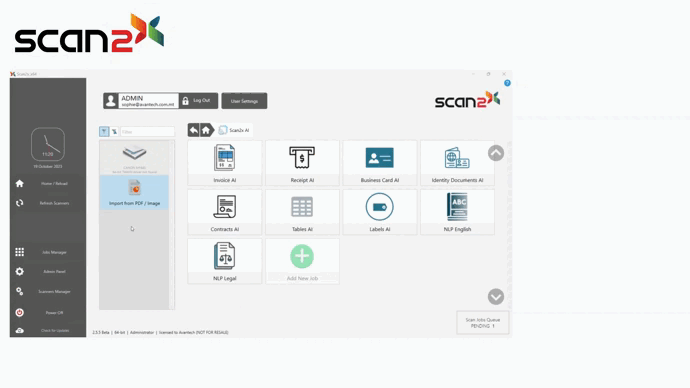The width and height of the screenshot is (690, 388).
Task: Open the Receipt AI job
Action: click(302, 163)
